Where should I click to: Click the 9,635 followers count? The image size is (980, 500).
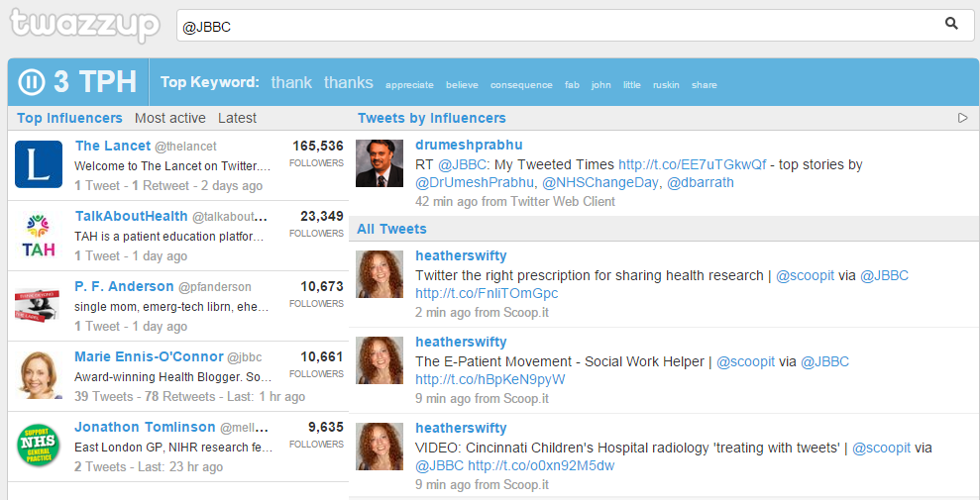click(326, 428)
